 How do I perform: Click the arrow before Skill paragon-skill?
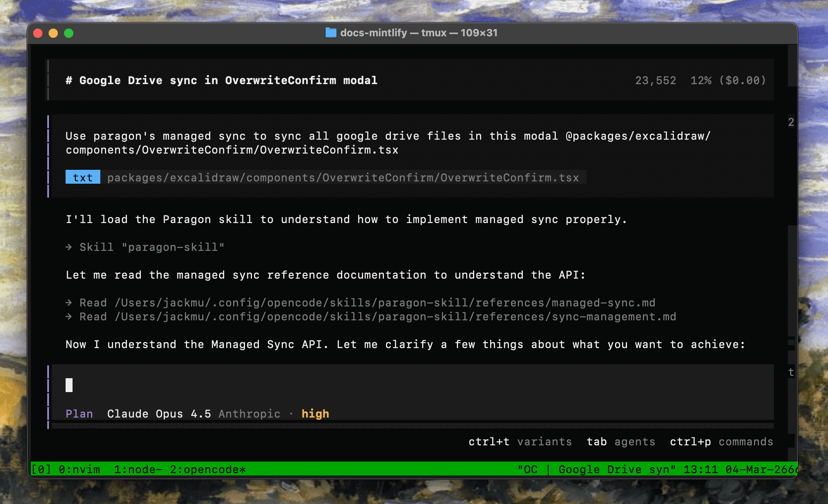click(x=69, y=247)
